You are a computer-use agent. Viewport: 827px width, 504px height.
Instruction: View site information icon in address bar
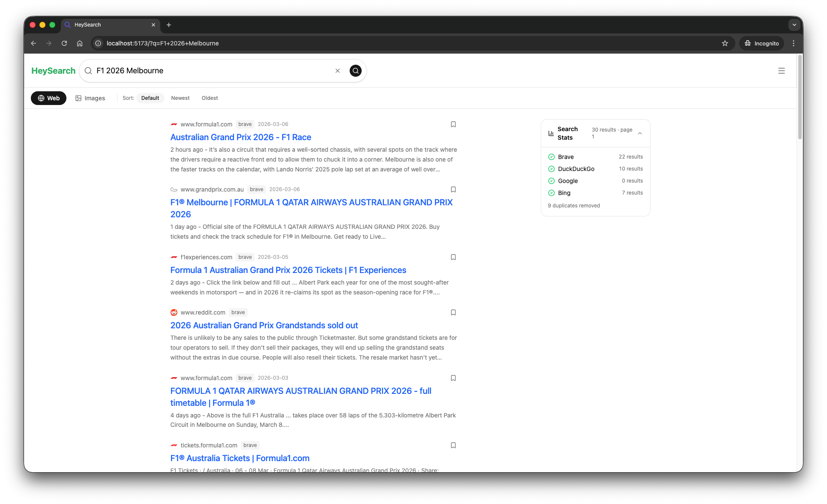98,43
